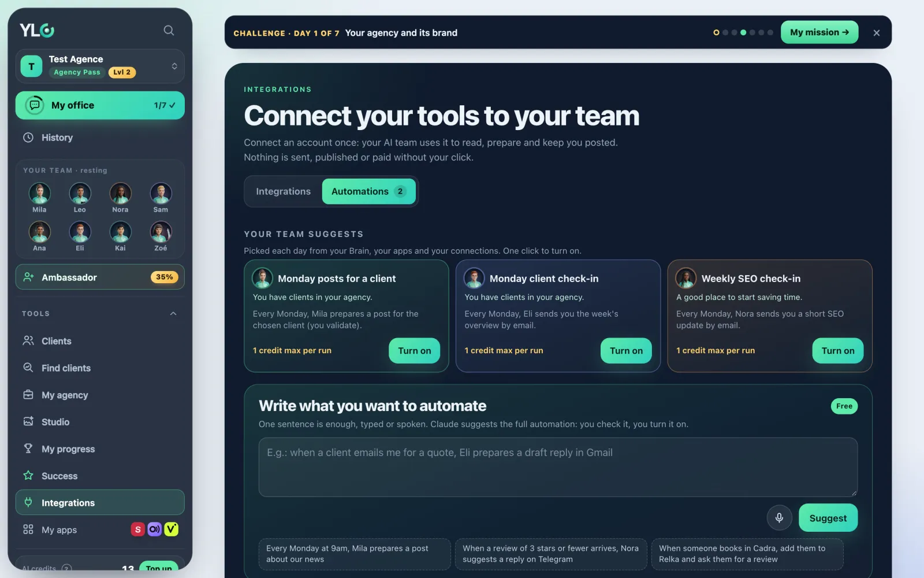Click the My apps grid icon
The width and height of the screenshot is (924, 578).
28,529
